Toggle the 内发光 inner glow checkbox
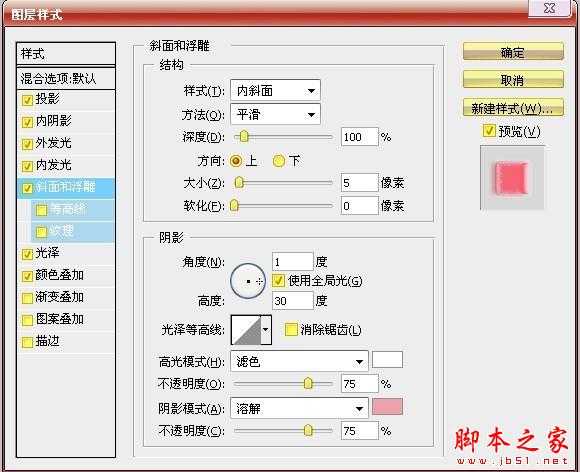The width and height of the screenshot is (580, 472). [x=27, y=166]
